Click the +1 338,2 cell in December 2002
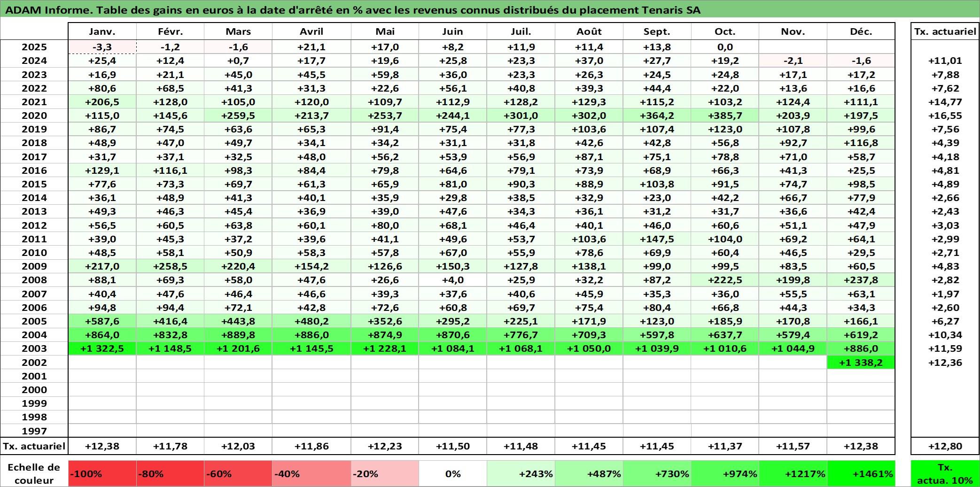 [861, 363]
